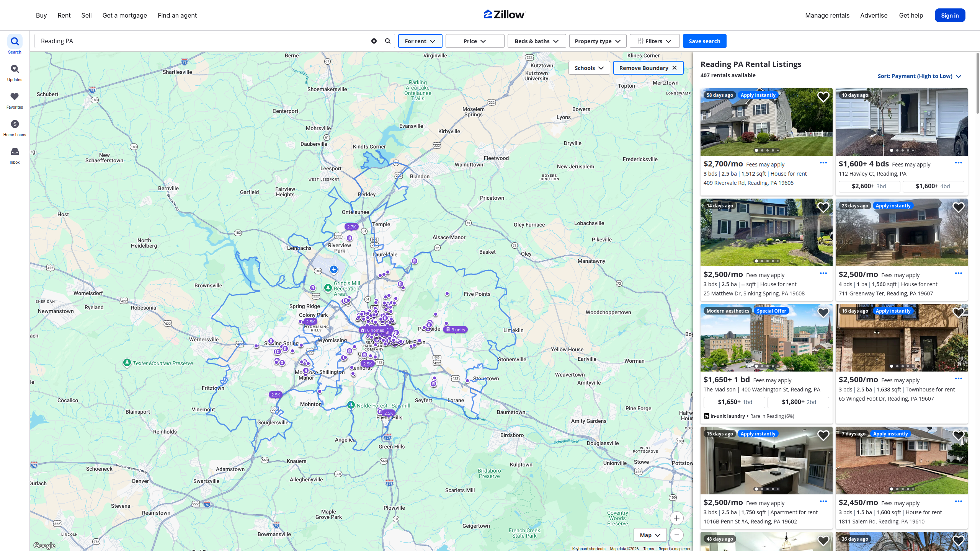Open the Sell menu
Screen dimensions: 980x551
pyautogui.click(x=87, y=15)
